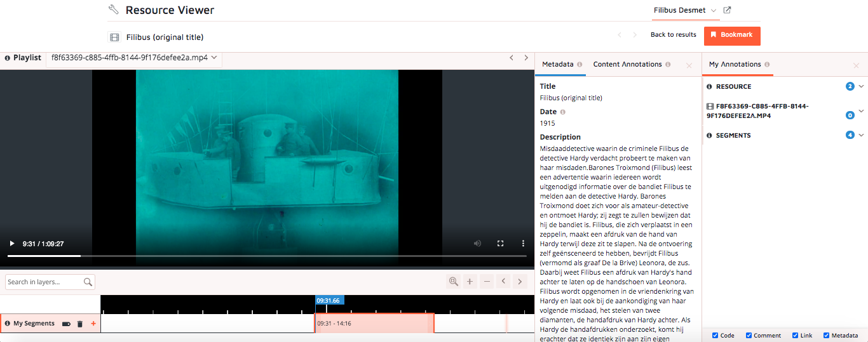Viewport: 868px width, 342px height.
Task: Go to next playlist item arrow
Action: pyautogui.click(x=526, y=58)
